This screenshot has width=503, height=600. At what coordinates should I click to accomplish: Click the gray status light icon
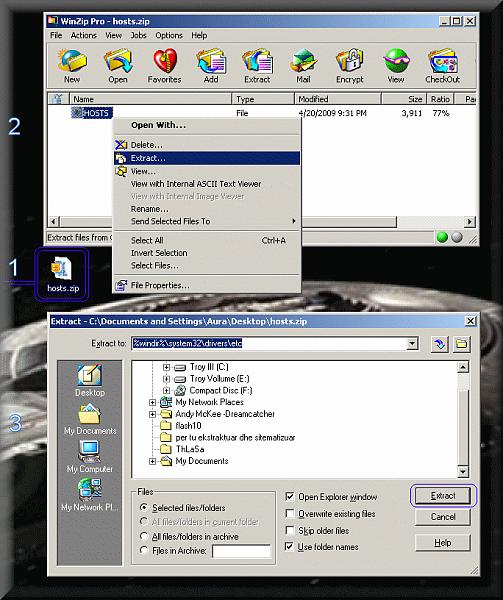coord(457,237)
